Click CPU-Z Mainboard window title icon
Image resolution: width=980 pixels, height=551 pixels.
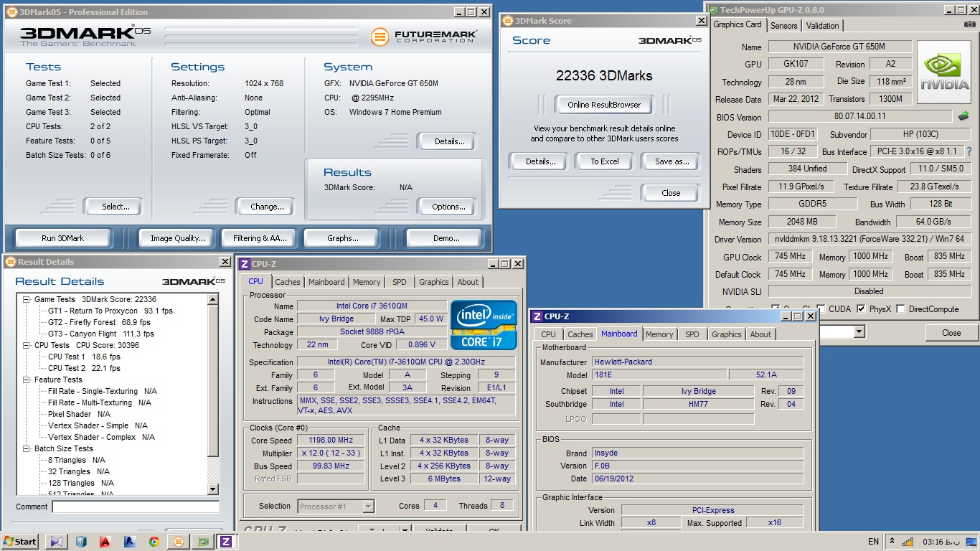tap(537, 316)
